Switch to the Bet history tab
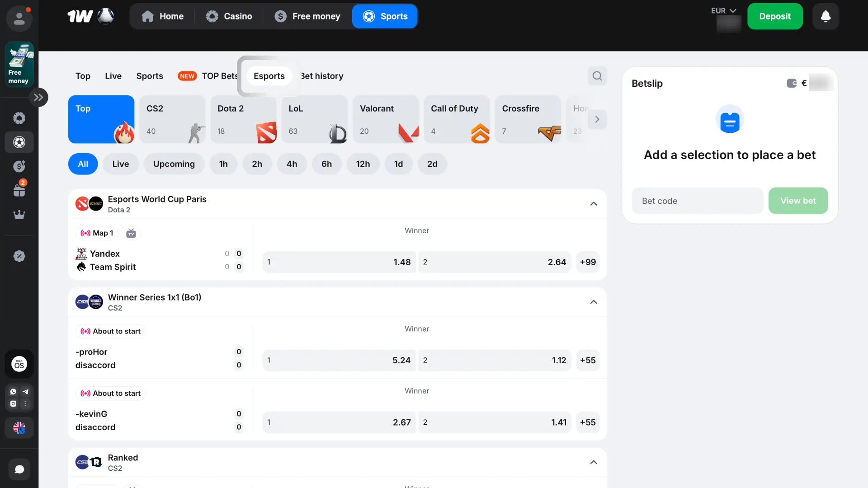This screenshot has width=868, height=488. [322, 76]
